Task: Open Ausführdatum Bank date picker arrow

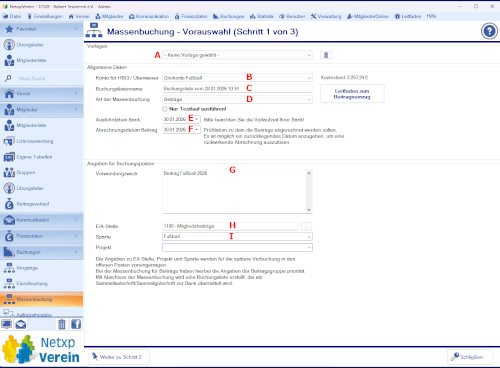Action: [x=197, y=119]
